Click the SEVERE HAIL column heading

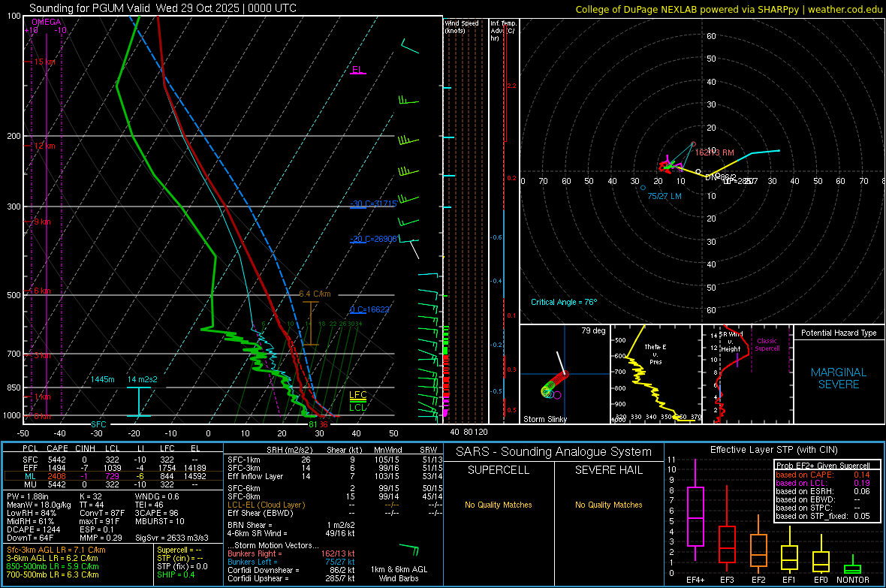609,470
